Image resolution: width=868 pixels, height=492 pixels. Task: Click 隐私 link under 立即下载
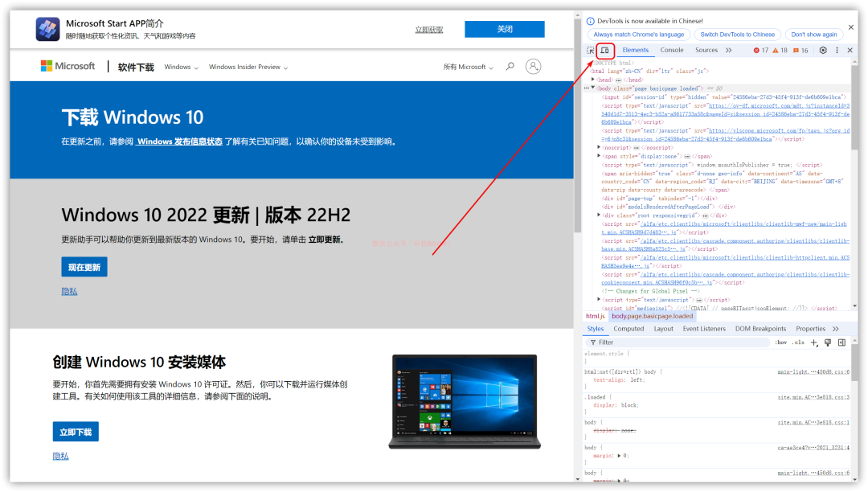click(x=60, y=456)
